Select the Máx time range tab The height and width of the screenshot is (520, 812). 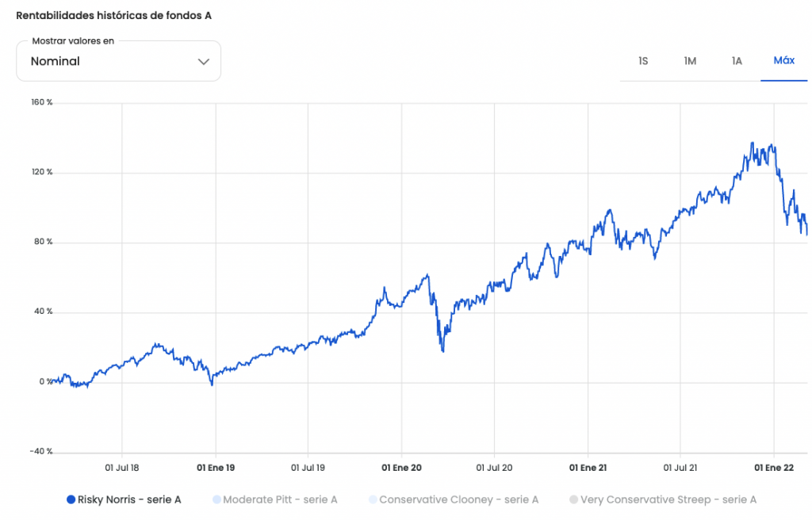pyautogui.click(x=784, y=61)
